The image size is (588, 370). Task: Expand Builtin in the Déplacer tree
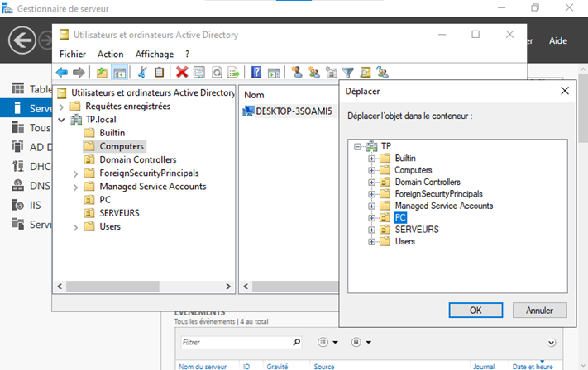[x=371, y=159]
